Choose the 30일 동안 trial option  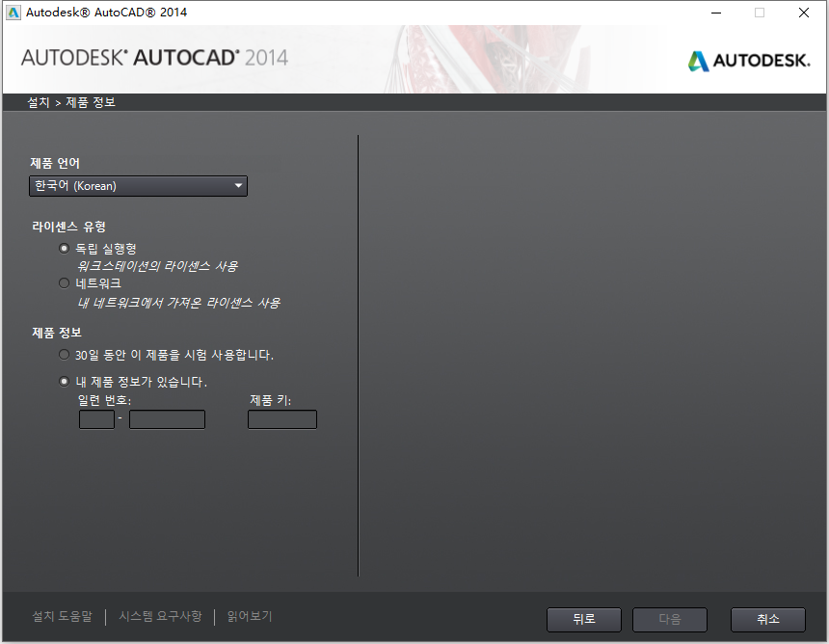(64, 355)
